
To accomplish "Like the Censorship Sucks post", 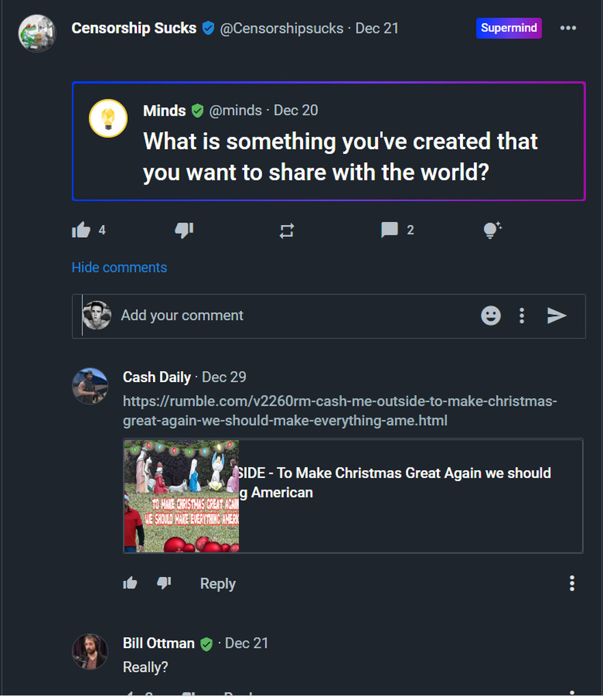I will [81, 230].
